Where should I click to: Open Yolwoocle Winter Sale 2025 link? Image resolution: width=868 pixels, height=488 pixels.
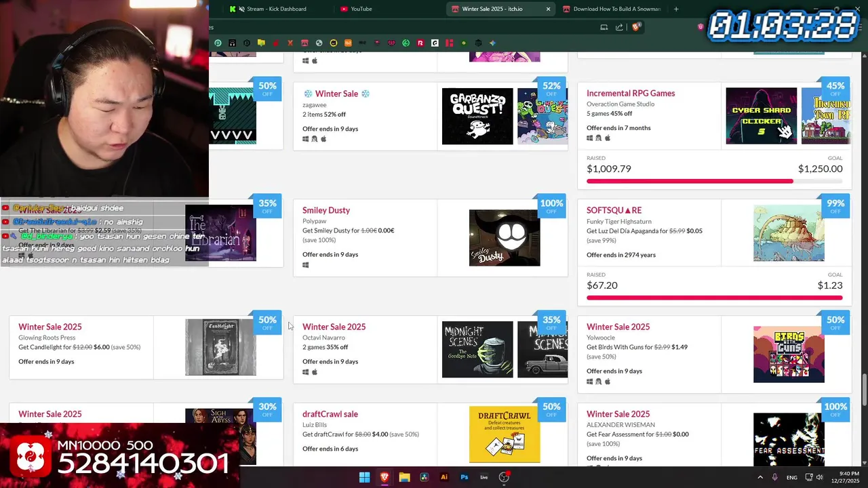[618, 327]
